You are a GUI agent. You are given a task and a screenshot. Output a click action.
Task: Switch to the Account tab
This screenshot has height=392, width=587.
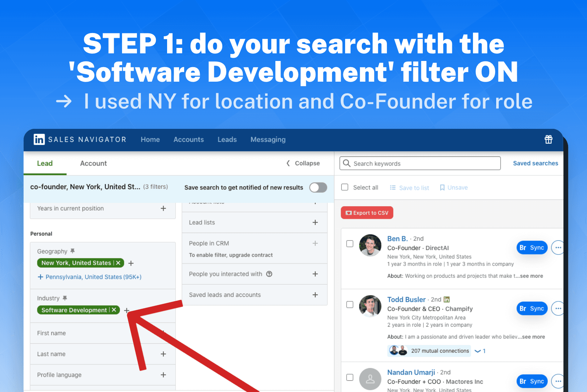click(x=93, y=163)
